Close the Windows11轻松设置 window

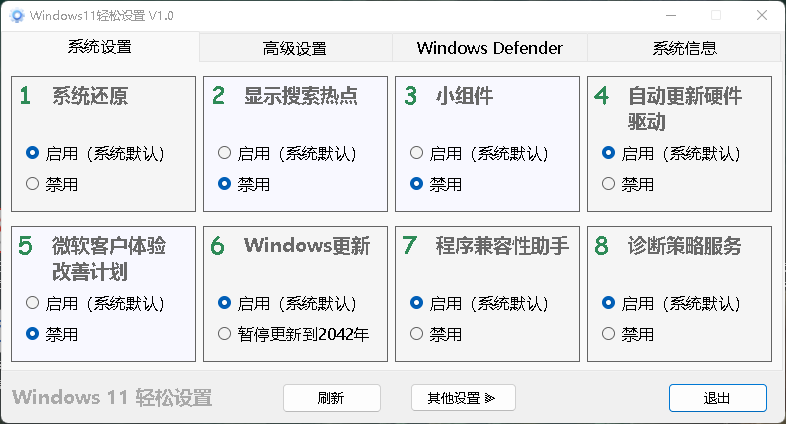[x=763, y=15]
